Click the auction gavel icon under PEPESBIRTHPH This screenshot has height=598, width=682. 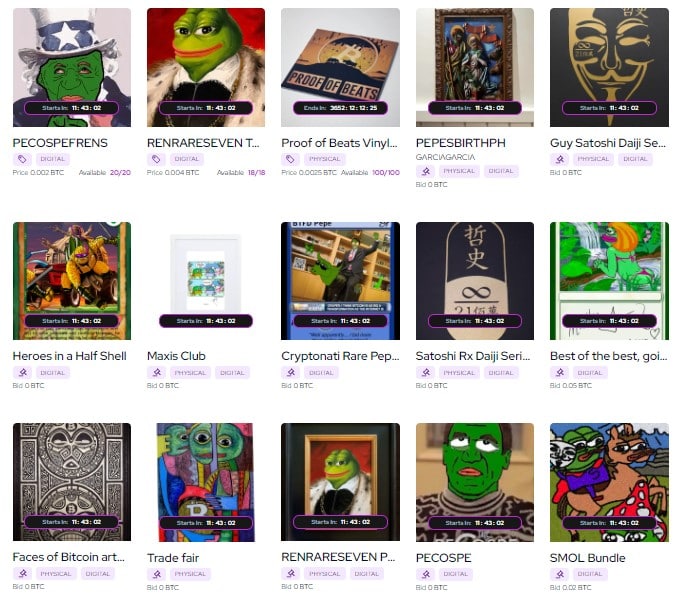point(425,171)
